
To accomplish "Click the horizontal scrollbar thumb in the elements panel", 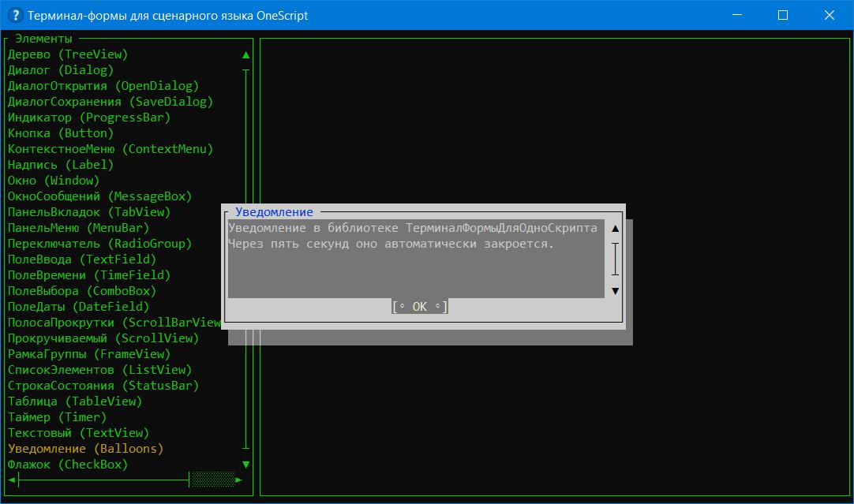I will [213, 480].
